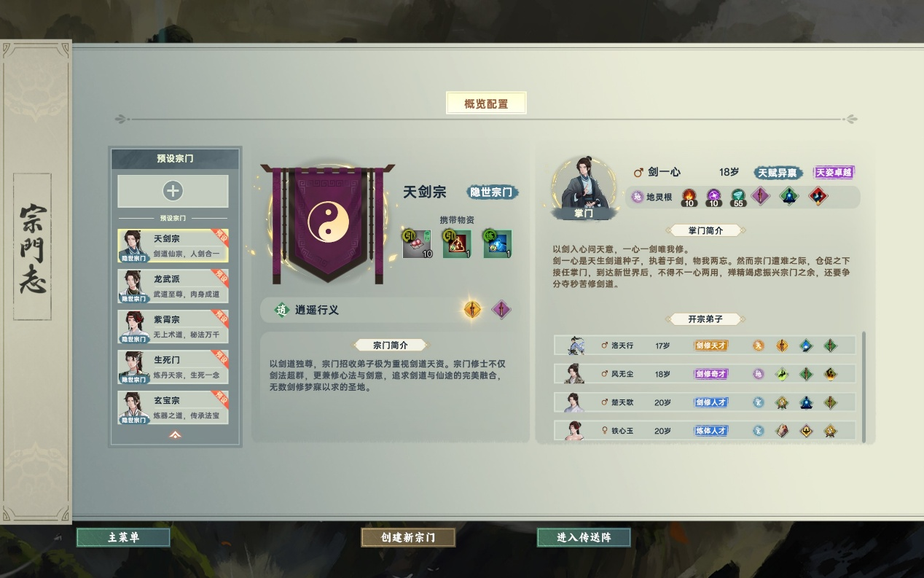Click the disciples list scrollbar
Image resolution: width=924 pixels, height=578 pixels.
pyautogui.click(x=864, y=386)
